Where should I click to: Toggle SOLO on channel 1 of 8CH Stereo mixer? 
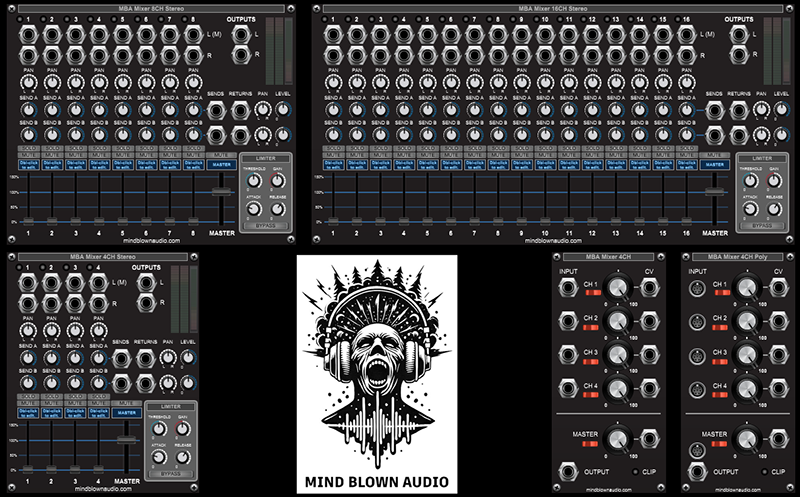coord(28,148)
